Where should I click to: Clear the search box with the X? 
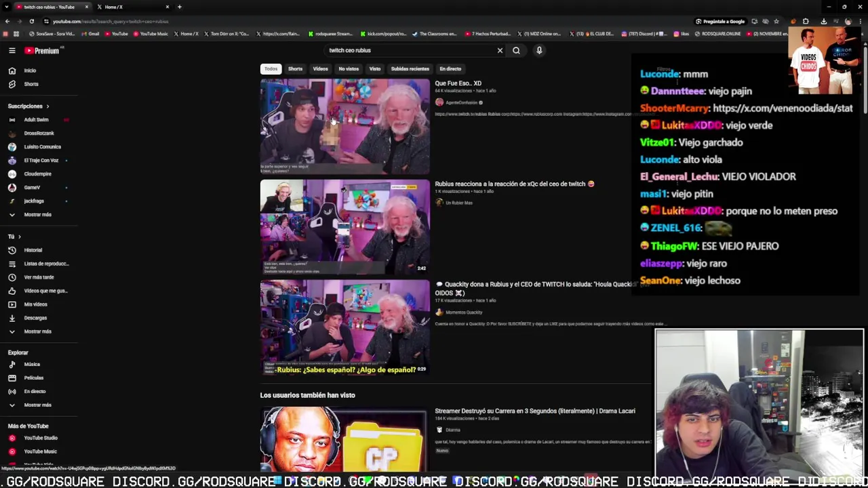point(500,50)
